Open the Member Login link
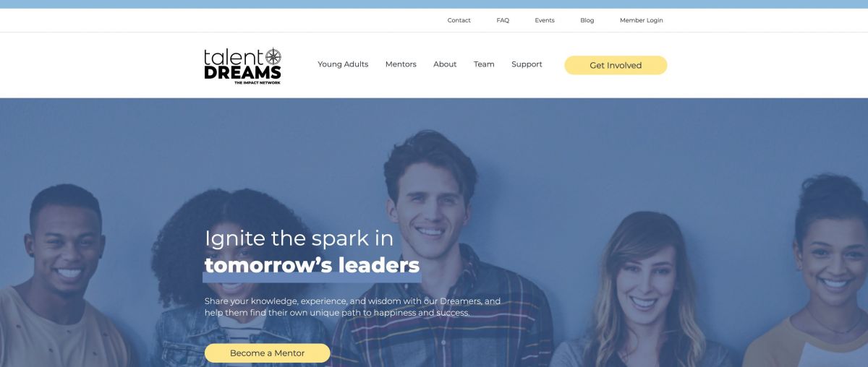The image size is (868, 367). click(x=642, y=20)
